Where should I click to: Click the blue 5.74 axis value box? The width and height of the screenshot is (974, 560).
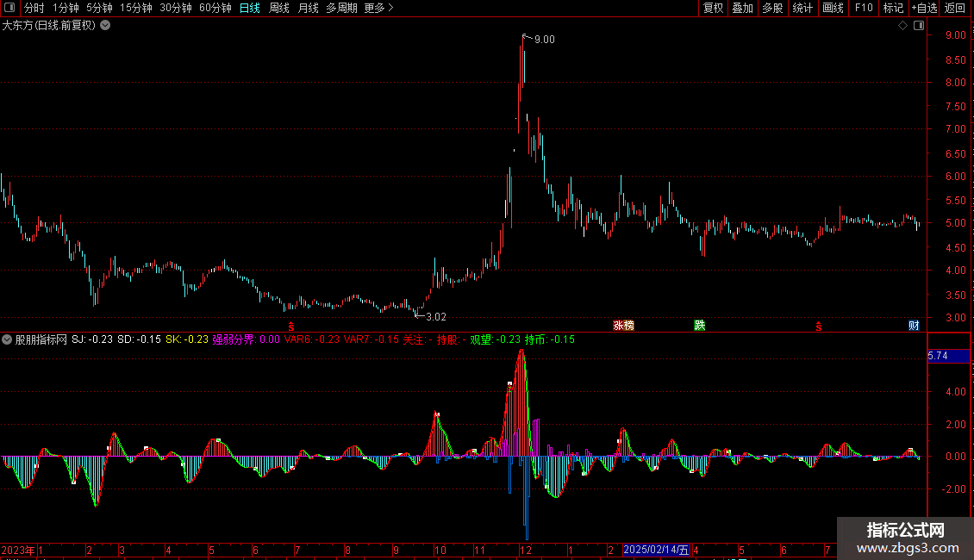tap(948, 356)
